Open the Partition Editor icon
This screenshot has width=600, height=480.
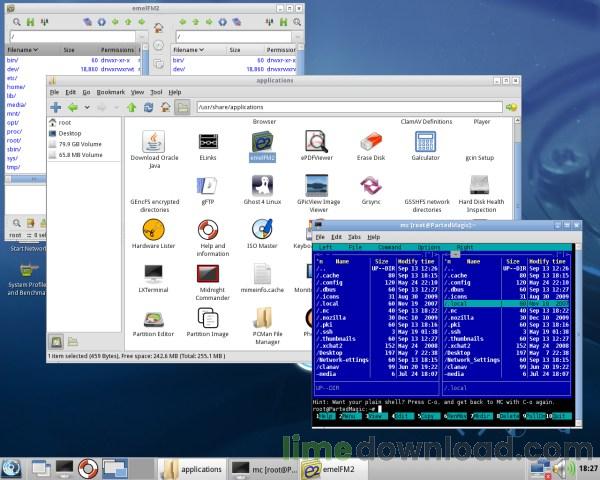coord(153,319)
